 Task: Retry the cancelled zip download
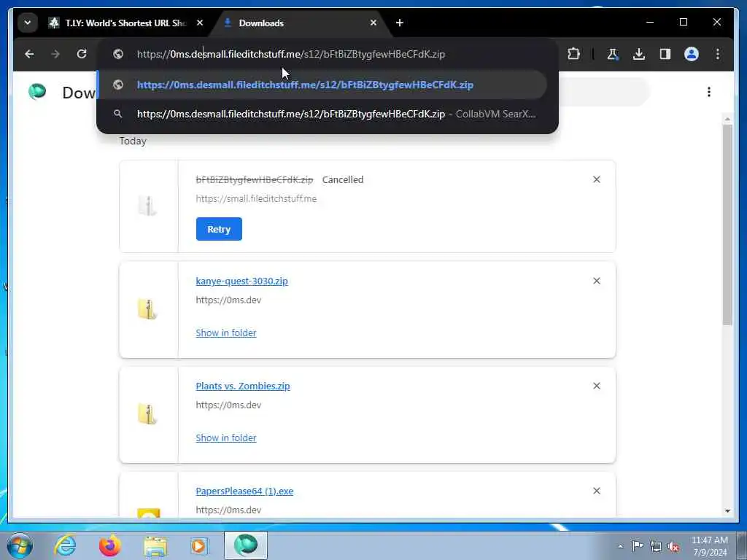tap(219, 229)
